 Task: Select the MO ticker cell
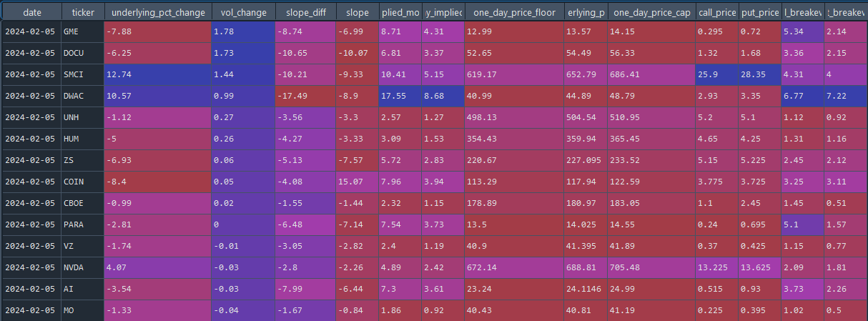[83, 311]
